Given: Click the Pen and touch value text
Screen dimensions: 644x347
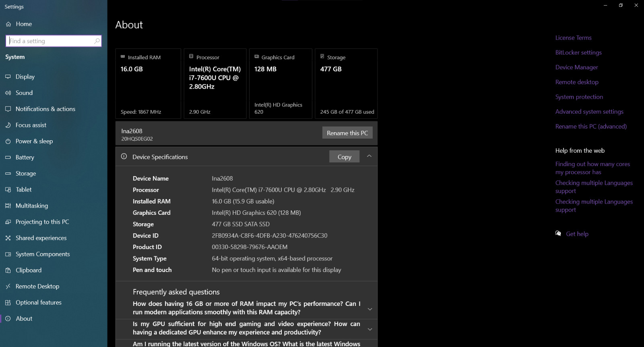Looking at the screenshot, I should tap(277, 270).
